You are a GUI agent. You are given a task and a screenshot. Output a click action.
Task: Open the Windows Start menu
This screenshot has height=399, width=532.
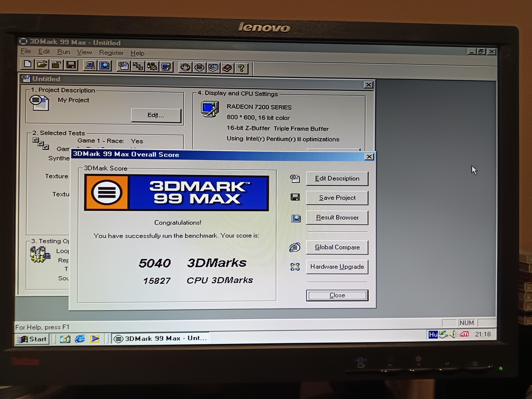pyautogui.click(x=32, y=339)
